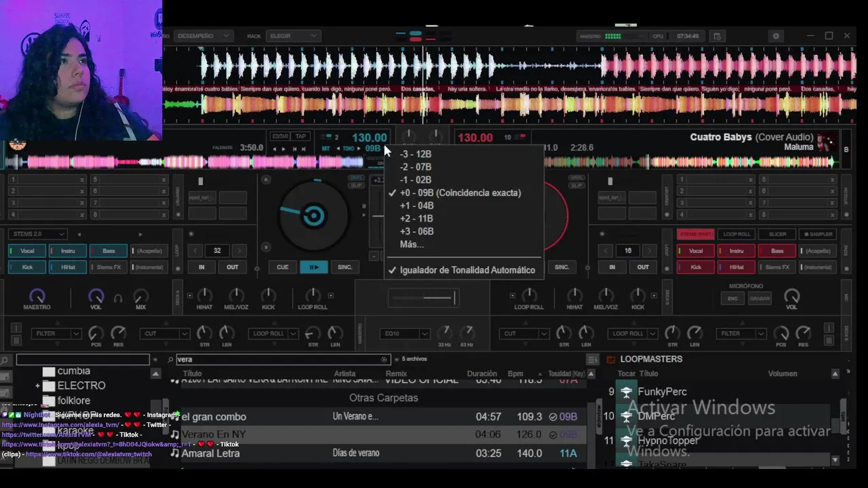Select key shift -1 - 02B
This screenshot has height=488, width=868.
coord(415,180)
